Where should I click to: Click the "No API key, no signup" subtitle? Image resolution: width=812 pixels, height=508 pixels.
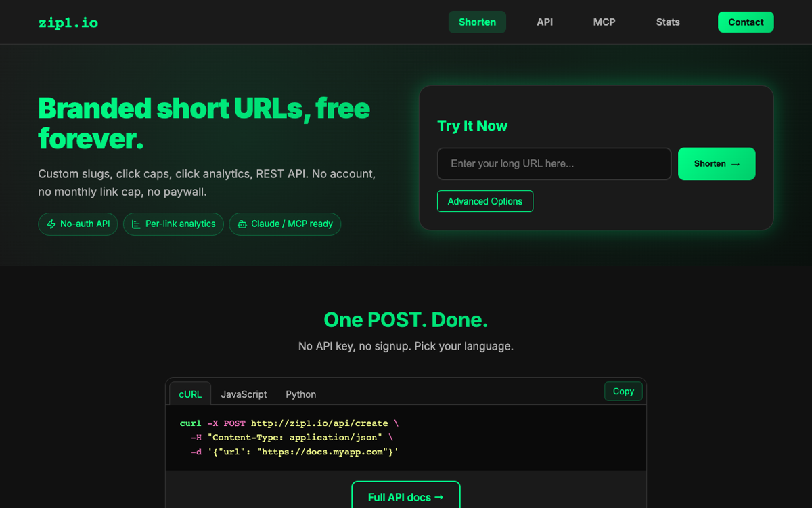click(406, 346)
